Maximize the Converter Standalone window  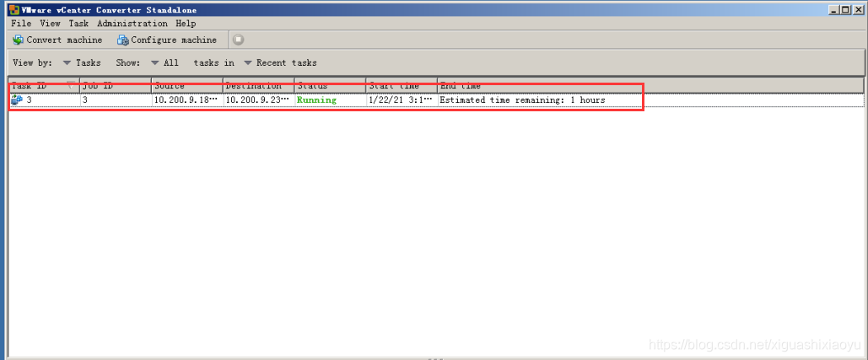[x=844, y=9]
